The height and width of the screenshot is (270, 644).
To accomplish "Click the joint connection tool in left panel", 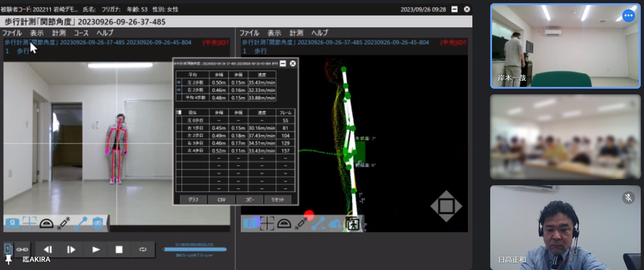I will (81, 223).
